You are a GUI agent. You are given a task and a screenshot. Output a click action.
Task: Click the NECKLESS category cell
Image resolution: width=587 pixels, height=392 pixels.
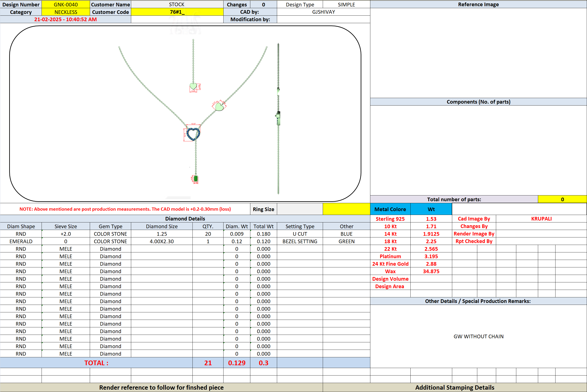[x=66, y=12]
